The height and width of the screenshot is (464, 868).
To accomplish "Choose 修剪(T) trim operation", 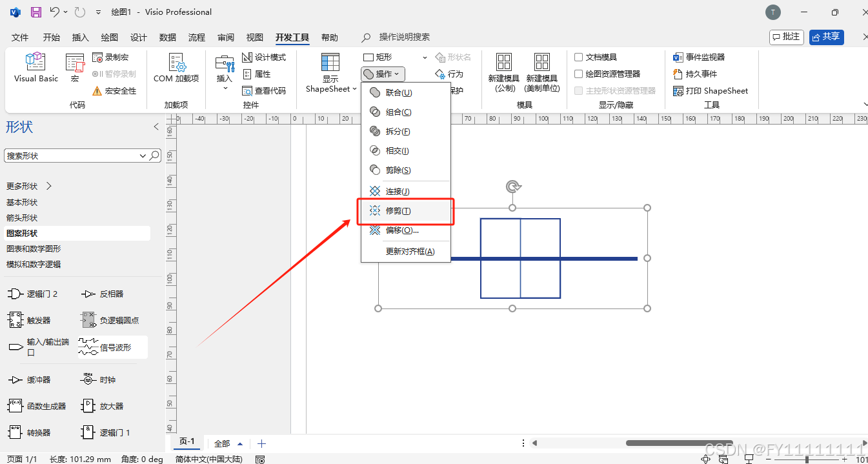I will (405, 211).
